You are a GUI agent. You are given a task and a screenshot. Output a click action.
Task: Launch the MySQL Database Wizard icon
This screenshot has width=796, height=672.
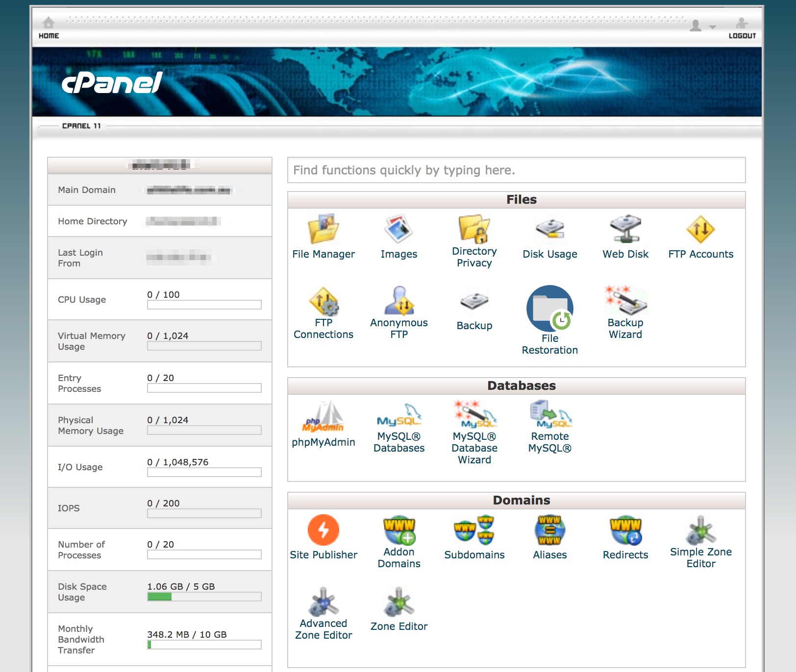coord(474,414)
